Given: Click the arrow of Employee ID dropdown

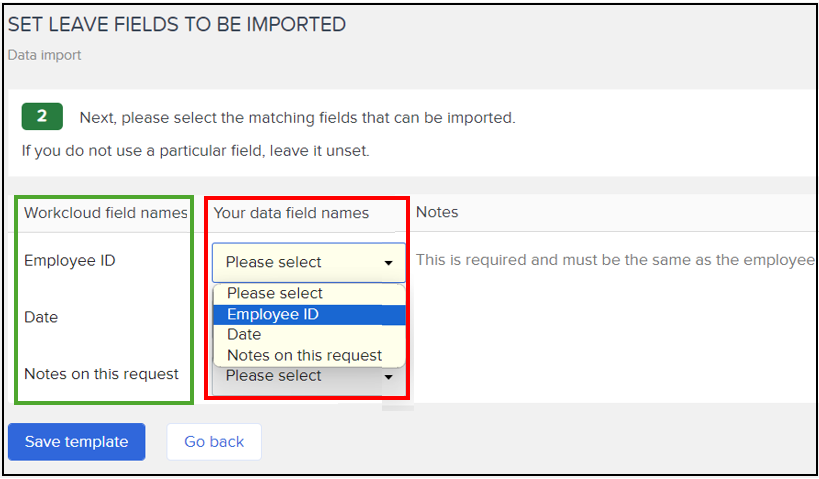Looking at the screenshot, I should 388,263.
